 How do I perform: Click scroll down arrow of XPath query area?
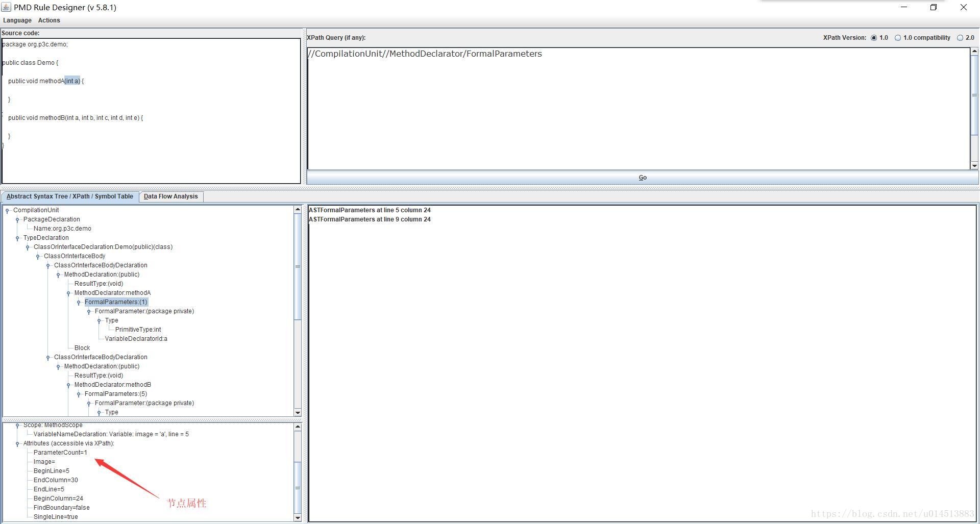(x=974, y=165)
